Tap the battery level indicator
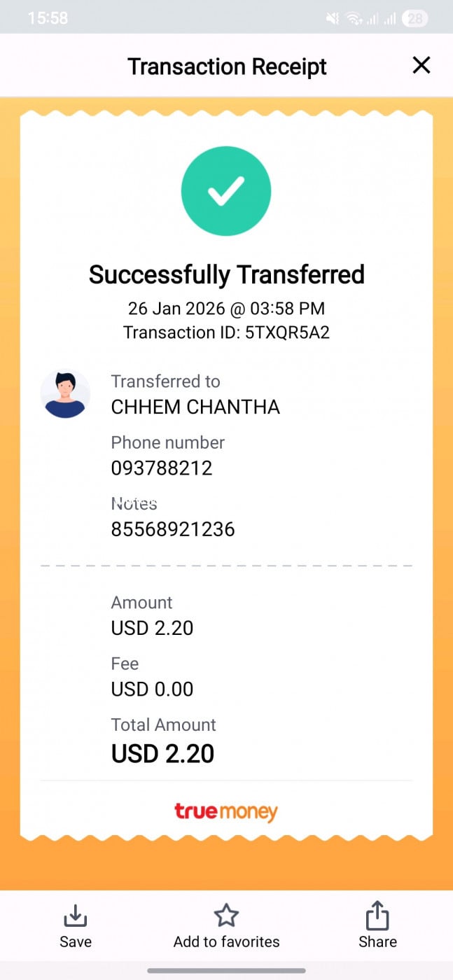 click(x=415, y=19)
